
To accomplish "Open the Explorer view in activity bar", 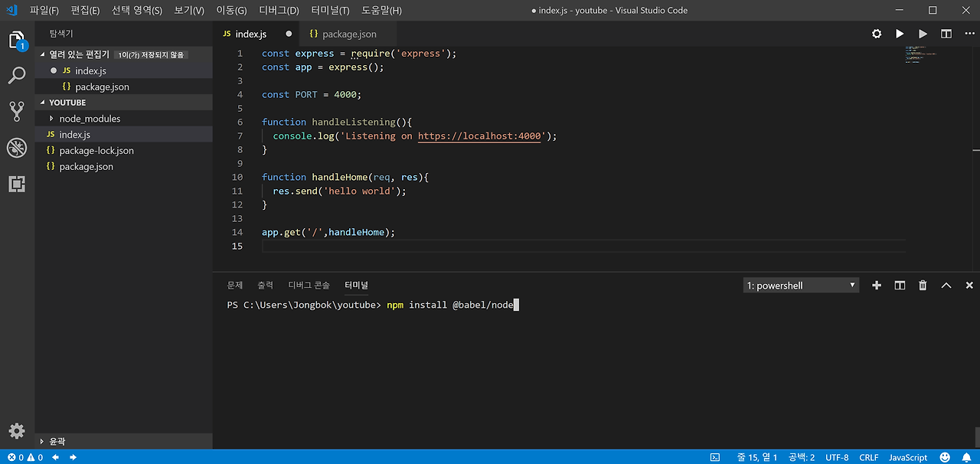I will [17, 40].
